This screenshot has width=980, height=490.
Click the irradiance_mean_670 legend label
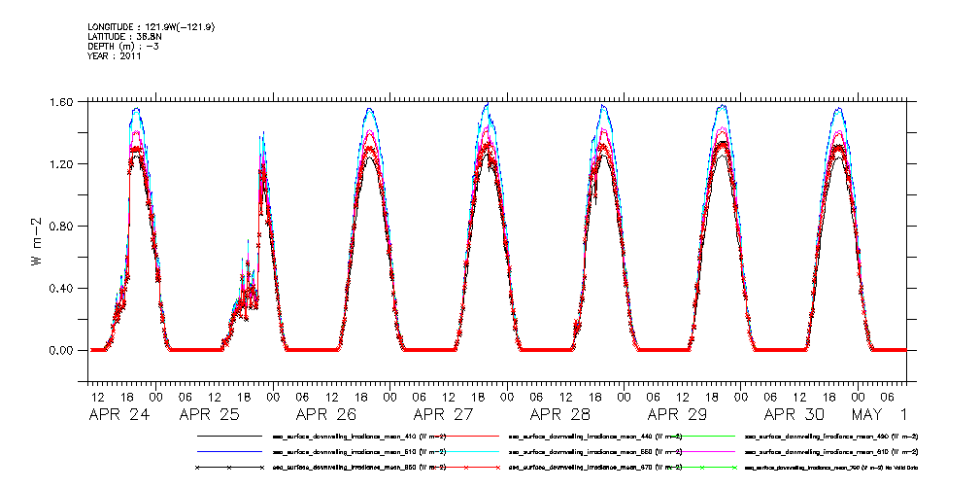(x=595, y=468)
